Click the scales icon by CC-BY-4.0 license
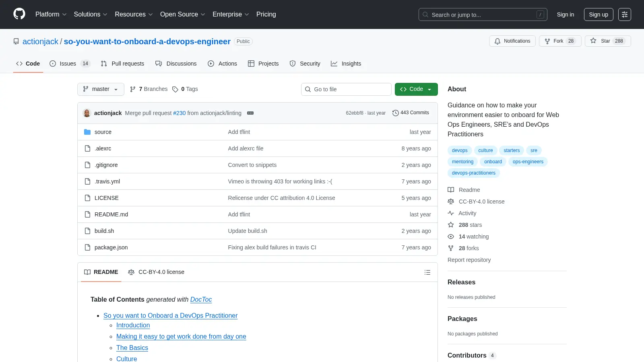This screenshot has height=362, width=644. tap(451, 202)
